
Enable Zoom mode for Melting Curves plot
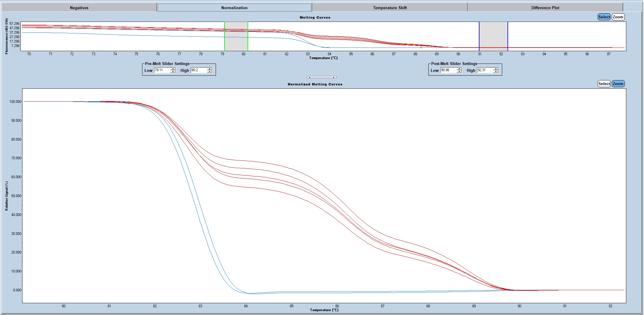tap(618, 17)
